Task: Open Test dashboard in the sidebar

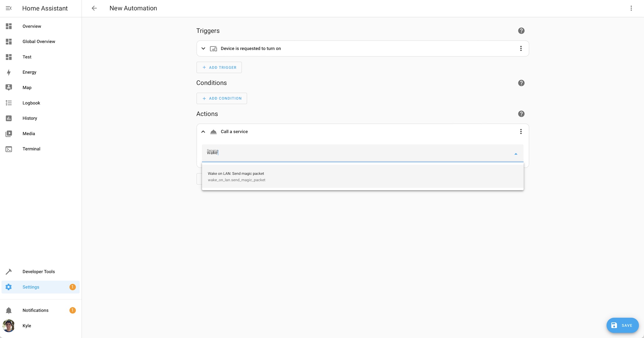Action: point(41,57)
